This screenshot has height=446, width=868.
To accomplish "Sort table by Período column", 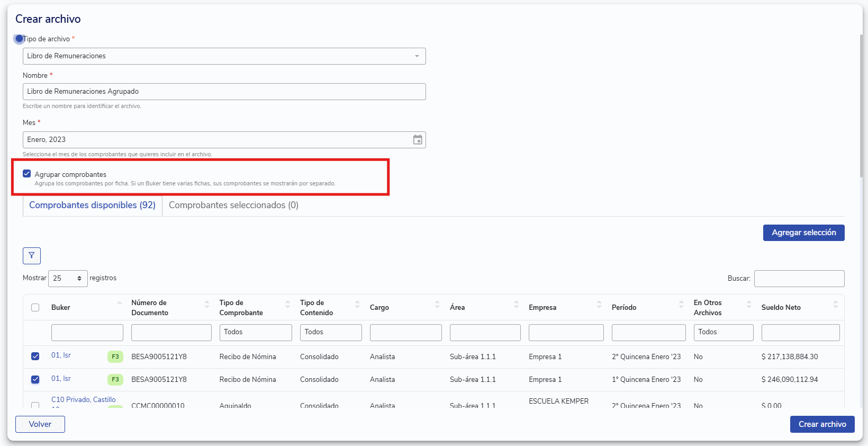I will (x=681, y=304).
